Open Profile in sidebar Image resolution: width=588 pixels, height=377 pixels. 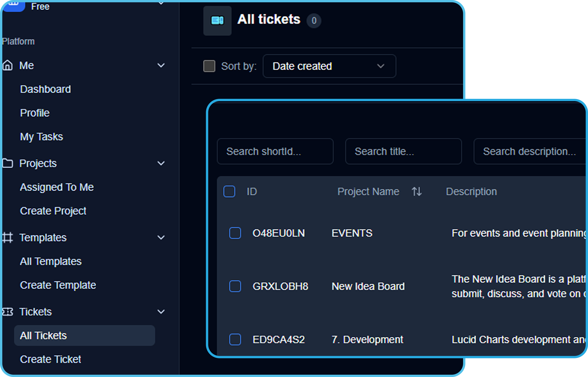pyautogui.click(x=35, y=113)
